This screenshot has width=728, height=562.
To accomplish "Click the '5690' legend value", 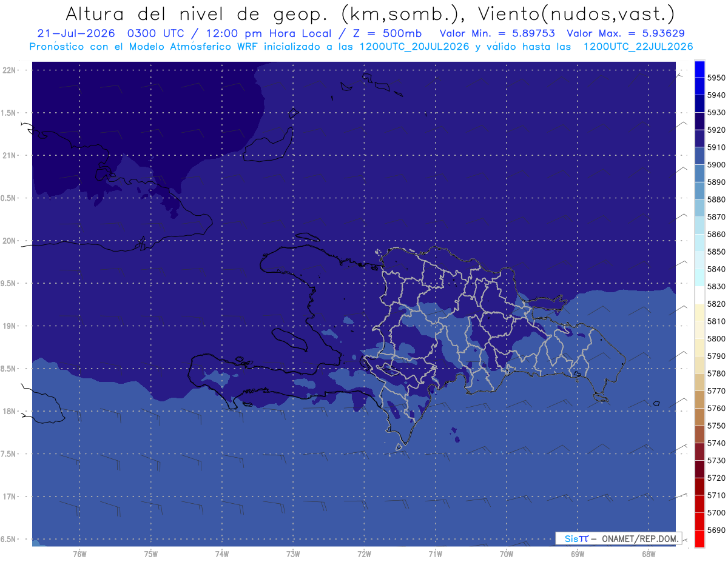I will click(x=716, y=530).
